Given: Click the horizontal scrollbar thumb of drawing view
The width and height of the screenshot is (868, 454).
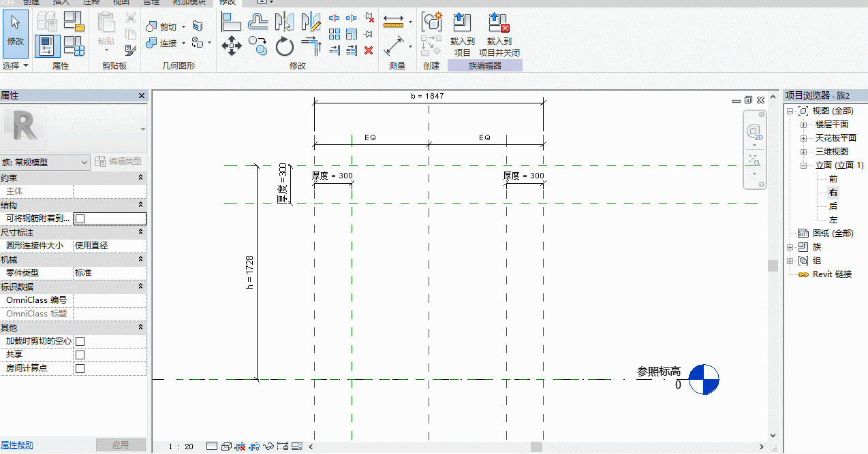Looking at the screenshot, I should click(x=537, y=447).
